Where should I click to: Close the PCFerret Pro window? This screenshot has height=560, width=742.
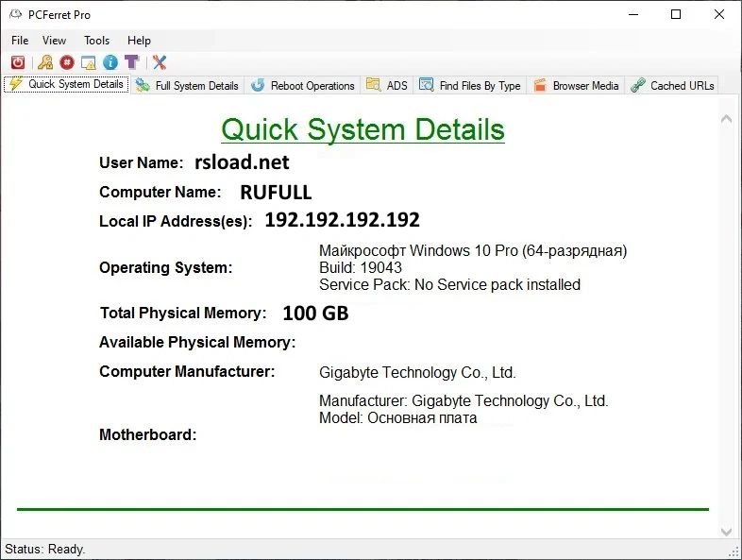tap(719, 14)
